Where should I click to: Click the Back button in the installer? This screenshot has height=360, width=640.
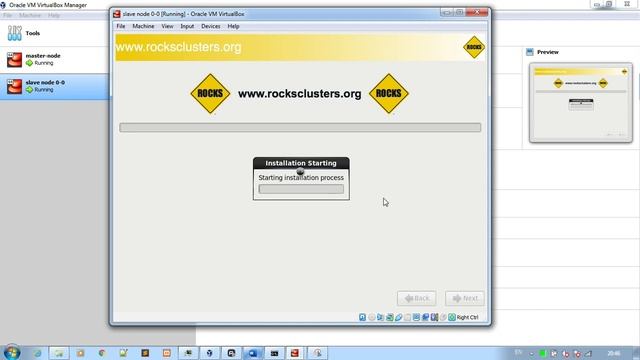tap(417, 298)
